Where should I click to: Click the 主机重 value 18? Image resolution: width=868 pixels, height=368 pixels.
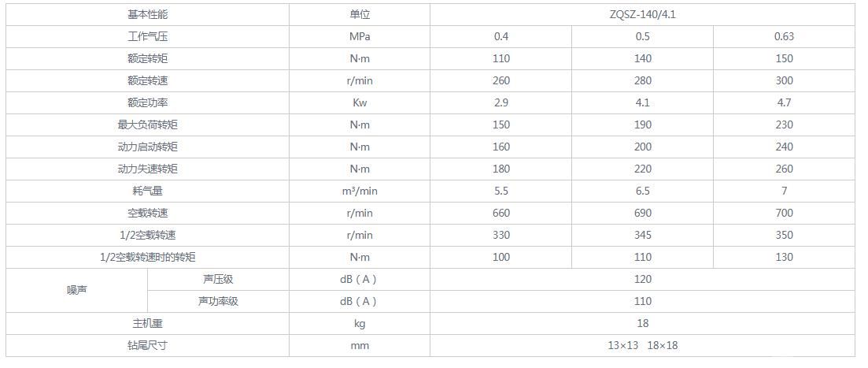(642, 324)
